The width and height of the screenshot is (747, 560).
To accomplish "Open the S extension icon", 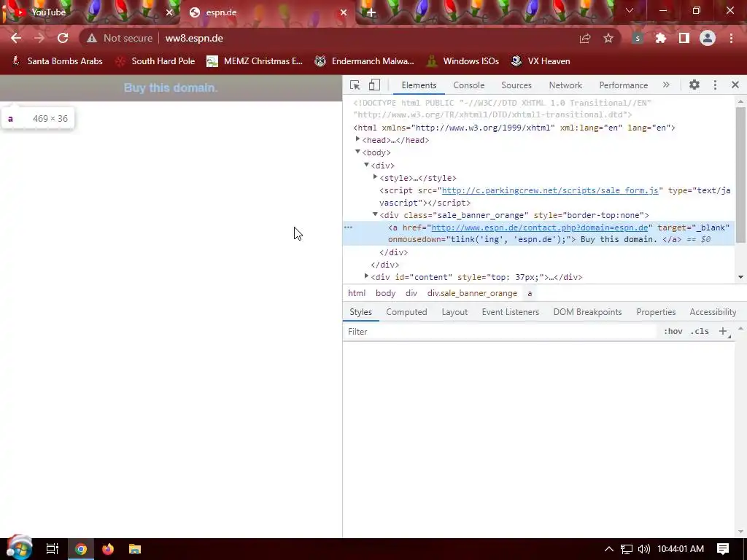I will pyautogui.click(x=638, y=38).
